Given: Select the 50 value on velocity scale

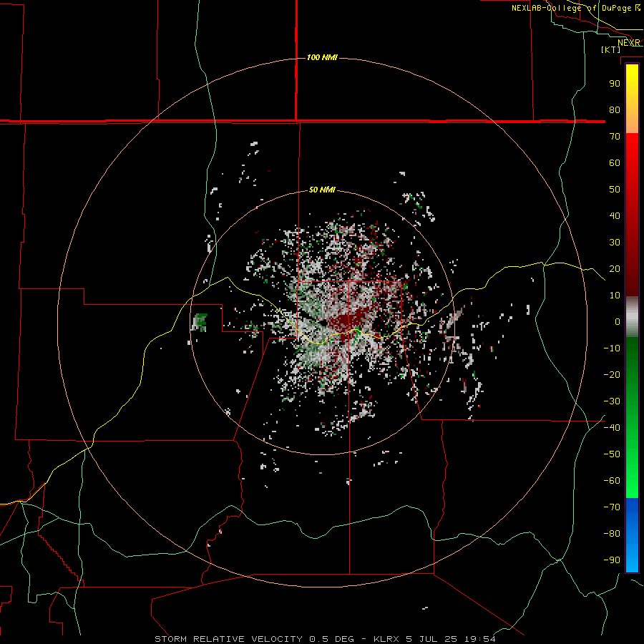Looking at the screenshot, I should [615, 190].
